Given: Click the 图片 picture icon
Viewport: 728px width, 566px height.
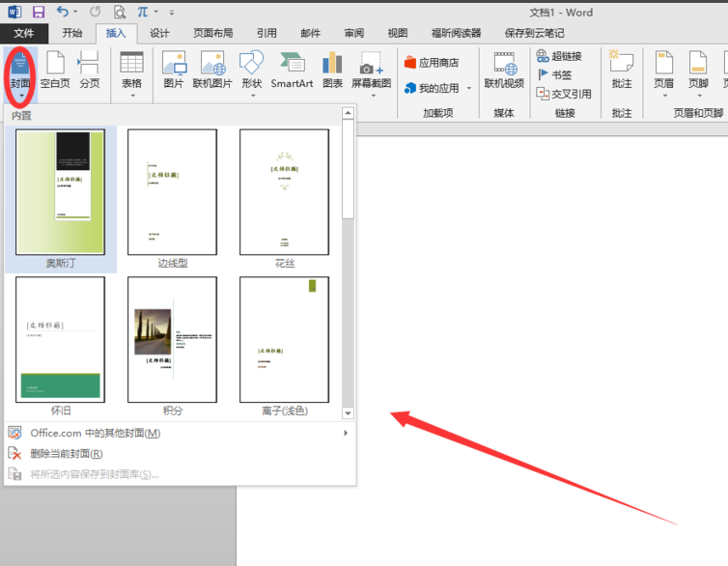Looking at the screenshot, I should 173,71.
